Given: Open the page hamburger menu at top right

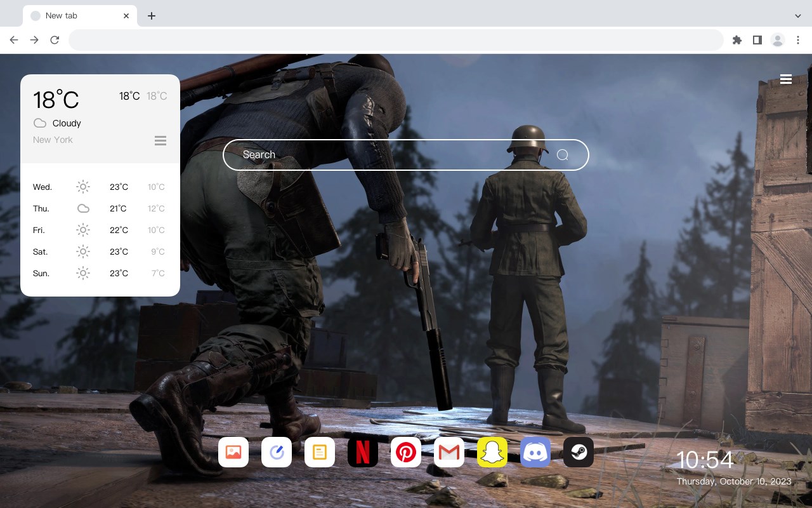Looking at the screenshot, I should 786,79.
